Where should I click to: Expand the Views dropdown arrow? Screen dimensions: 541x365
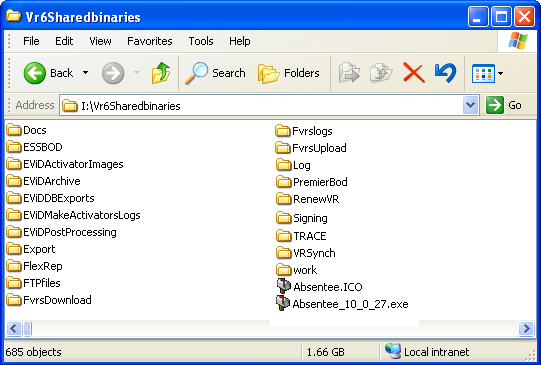coord(500,73)
